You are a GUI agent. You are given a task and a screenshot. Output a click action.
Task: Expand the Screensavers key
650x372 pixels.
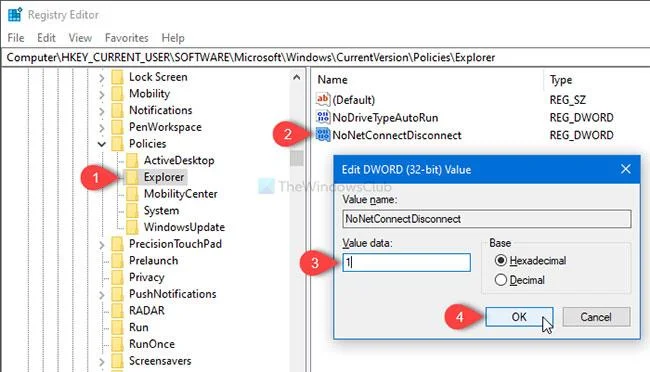tap(102, 362)
